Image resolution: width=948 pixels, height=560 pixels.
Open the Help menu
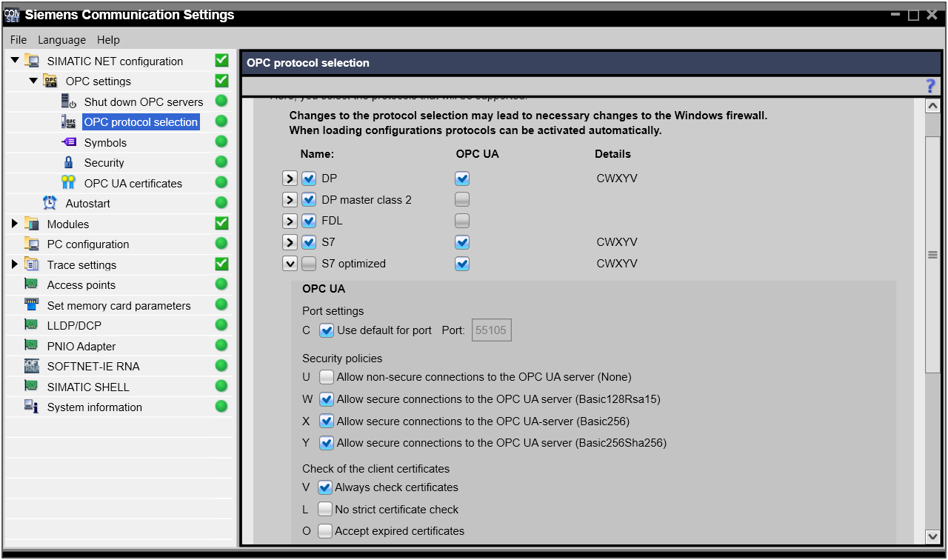pyautogui.click(x=108, y=40)
